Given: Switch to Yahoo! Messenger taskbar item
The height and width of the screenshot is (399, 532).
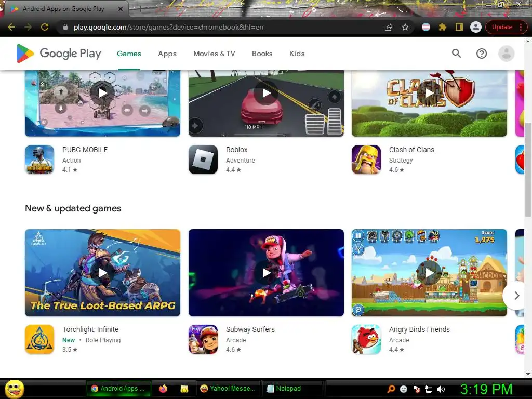Looking at the screenshot, I should (228, 389).
